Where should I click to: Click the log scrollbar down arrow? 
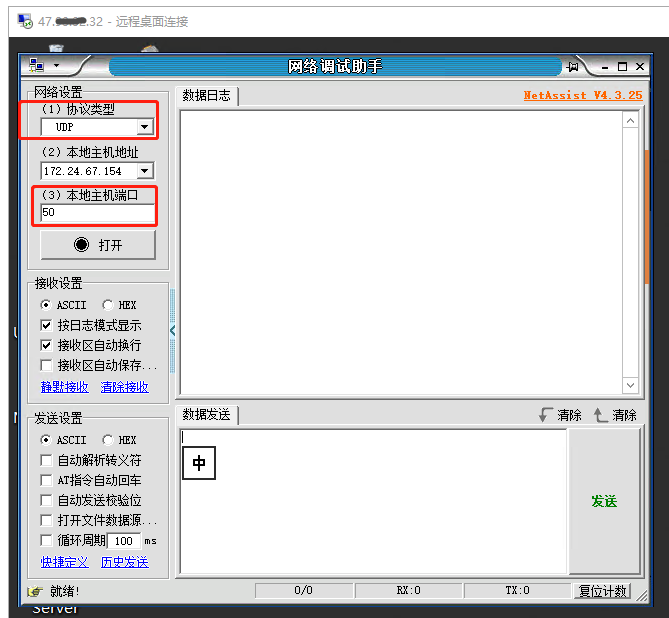(630, 385)
